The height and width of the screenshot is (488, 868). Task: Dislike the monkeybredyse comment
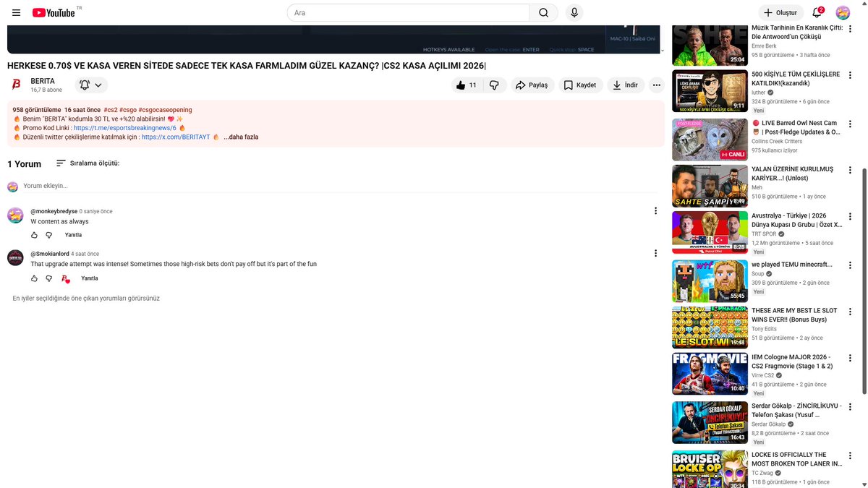click(x=49, y=235)
